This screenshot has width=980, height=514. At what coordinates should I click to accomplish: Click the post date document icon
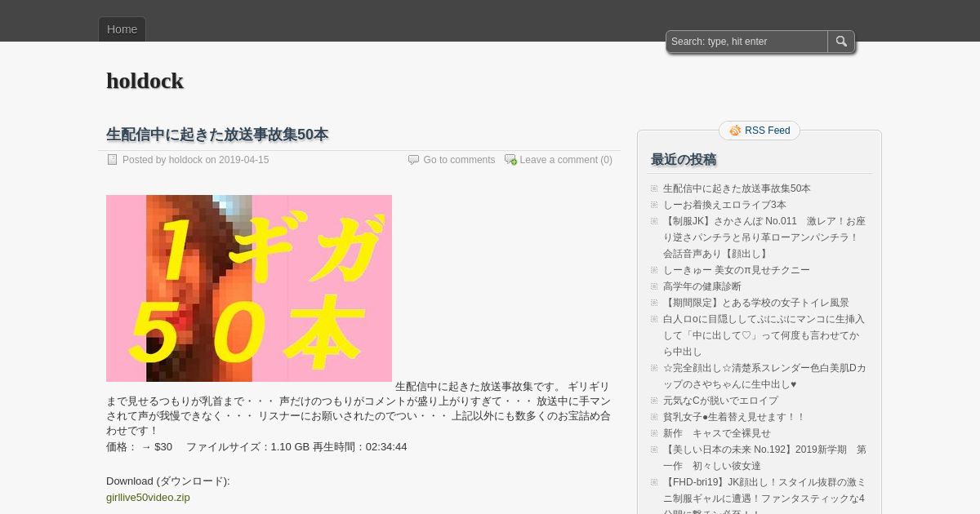113,160
